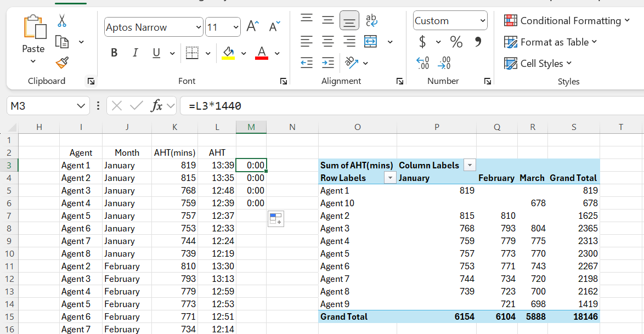The image size is (644, 334).
Task: Click the Cut scissors icon
Action: [61, 20]
